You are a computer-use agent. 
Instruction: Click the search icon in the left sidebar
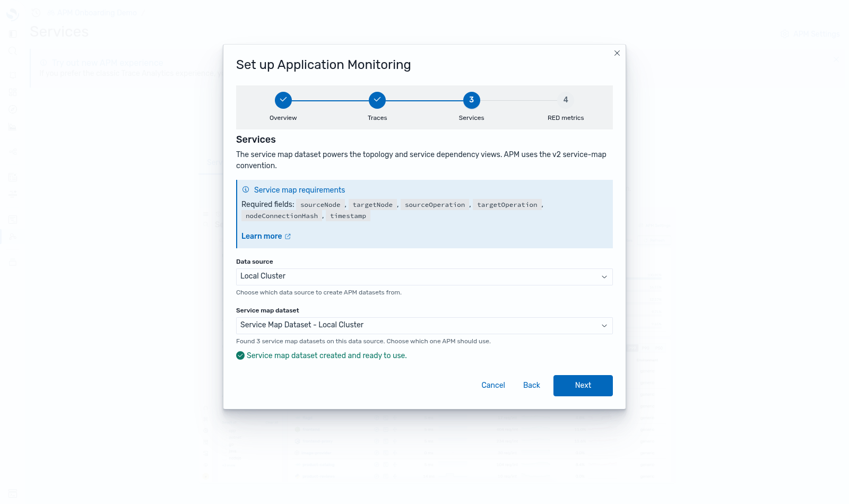(13, 51)
